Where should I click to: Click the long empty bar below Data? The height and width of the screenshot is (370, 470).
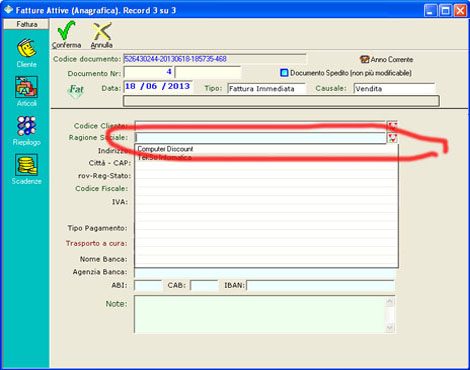[x=281, y=101]
